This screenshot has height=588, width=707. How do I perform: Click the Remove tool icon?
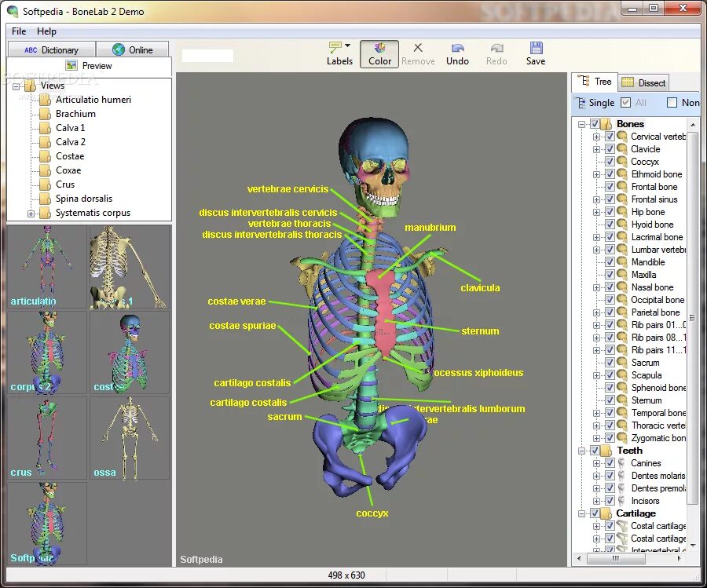(x=418, y=48)
